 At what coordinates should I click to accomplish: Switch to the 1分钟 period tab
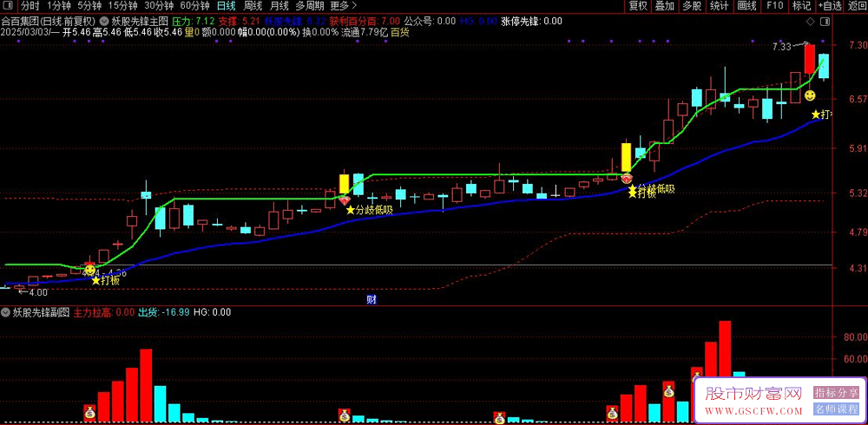58,6
